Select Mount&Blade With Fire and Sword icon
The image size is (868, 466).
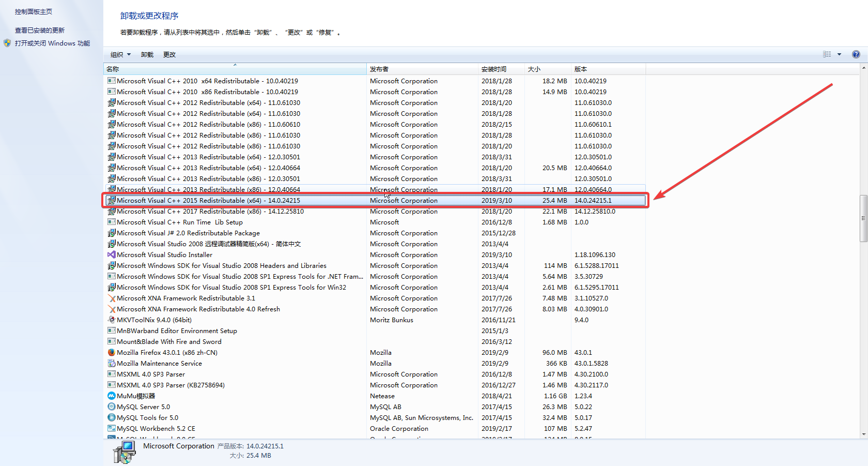pos(112,341)
